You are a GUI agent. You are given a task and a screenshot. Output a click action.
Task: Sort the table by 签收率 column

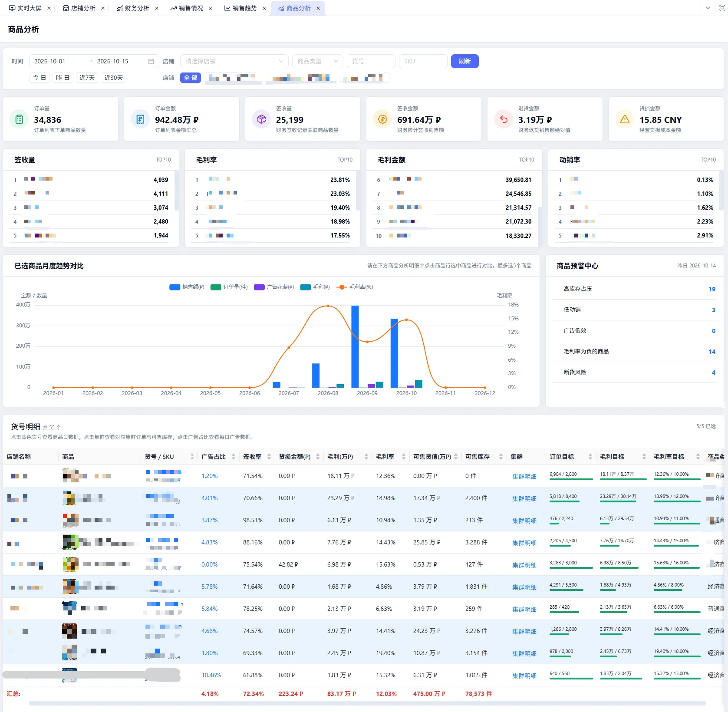(269, 457)
